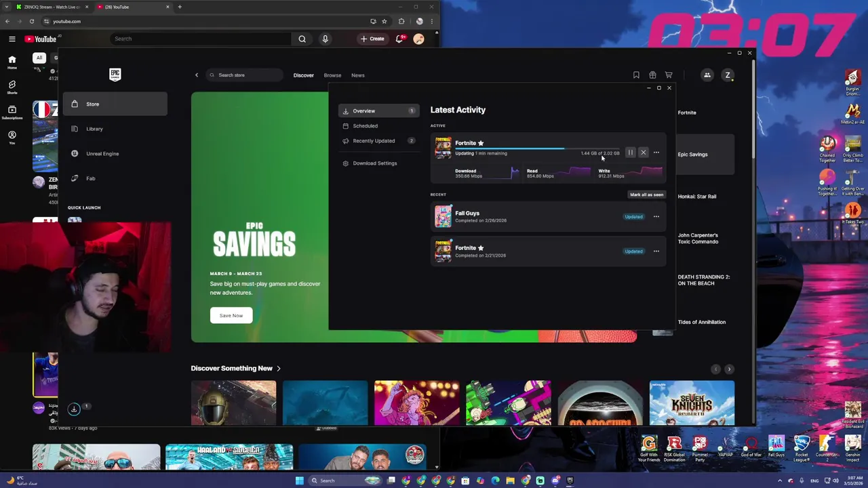Click Epic Games Launcher taskbar icon

tap(570, 481)
